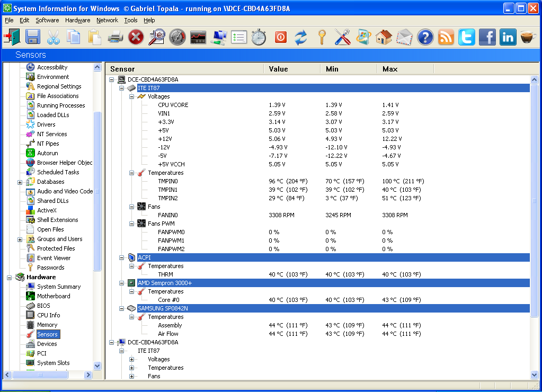Click the Value column header
The width and height of the screenshot is (542, 392).
(x=291, y=69)
